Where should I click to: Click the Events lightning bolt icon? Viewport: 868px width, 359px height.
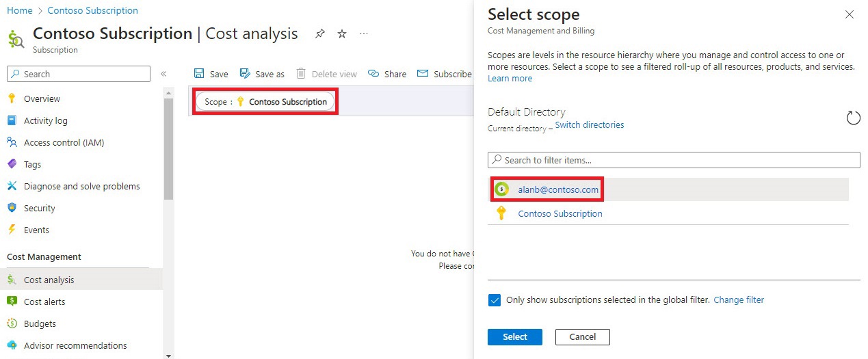[x=12, y=230]
